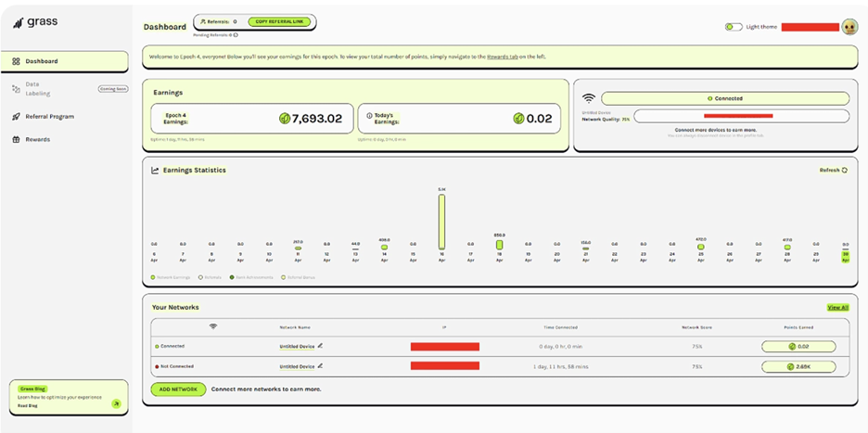Toggle the Light theme switch

pyautogui.click(x=734, y=27)
